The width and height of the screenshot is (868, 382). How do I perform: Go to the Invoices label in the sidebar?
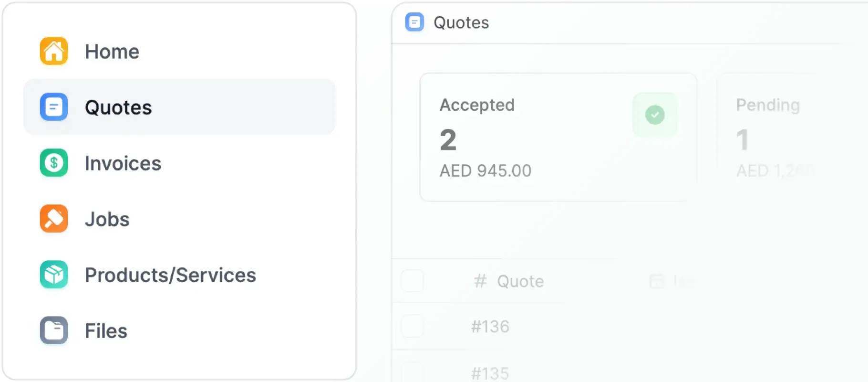pyautogui.click(x=123, y=163)
